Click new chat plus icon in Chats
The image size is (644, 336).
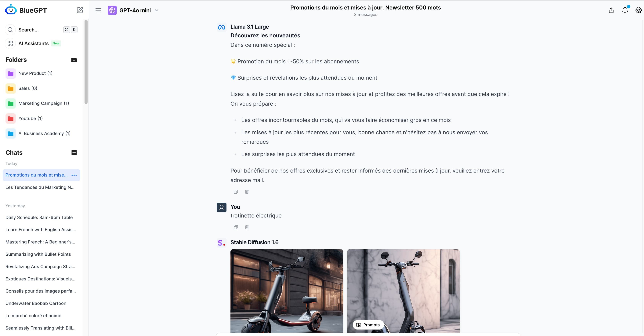coord(74,152)
